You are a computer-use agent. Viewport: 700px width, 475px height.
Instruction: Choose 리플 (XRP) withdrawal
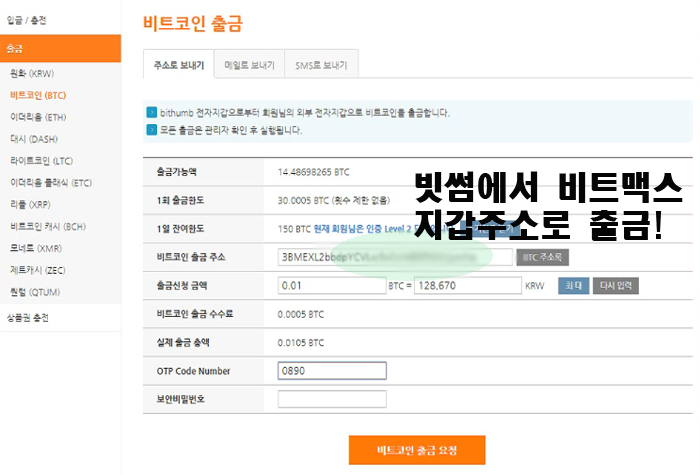click(x=30, y=204)
